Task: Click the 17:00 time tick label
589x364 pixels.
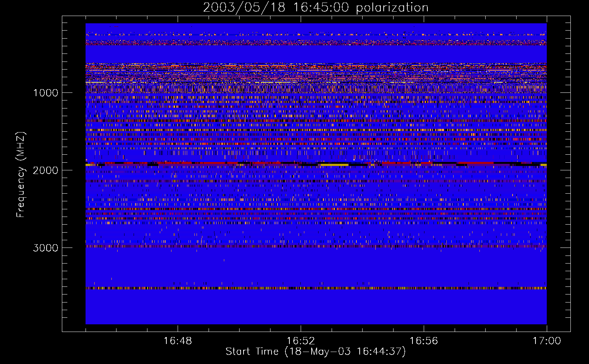Action: [547, 341]
